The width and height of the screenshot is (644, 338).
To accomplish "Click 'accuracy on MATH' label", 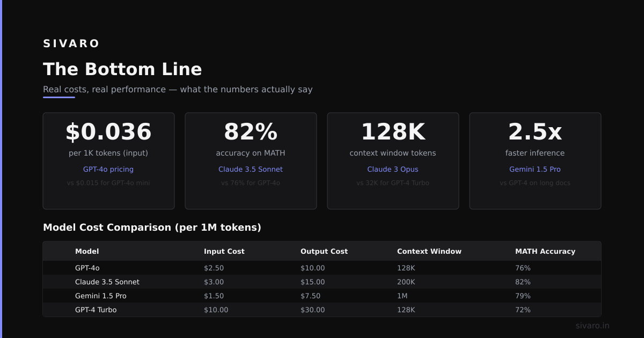I will click(x=251, y=153).
